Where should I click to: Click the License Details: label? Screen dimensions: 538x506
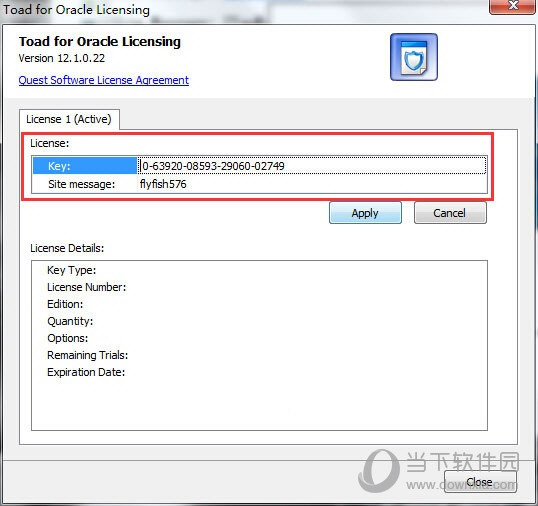[x=67, y=248]
